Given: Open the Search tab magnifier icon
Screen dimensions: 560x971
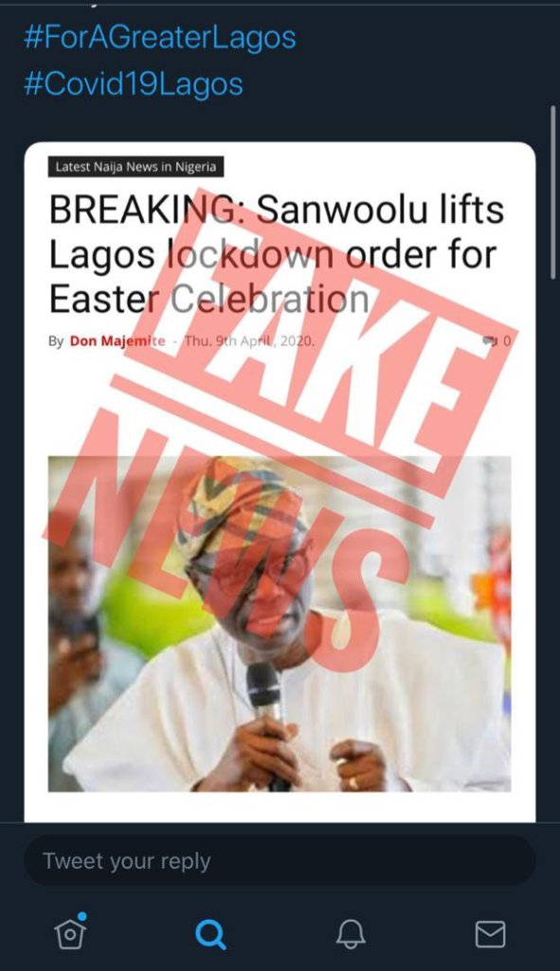Looking at the screenshot, I should 210,934.
